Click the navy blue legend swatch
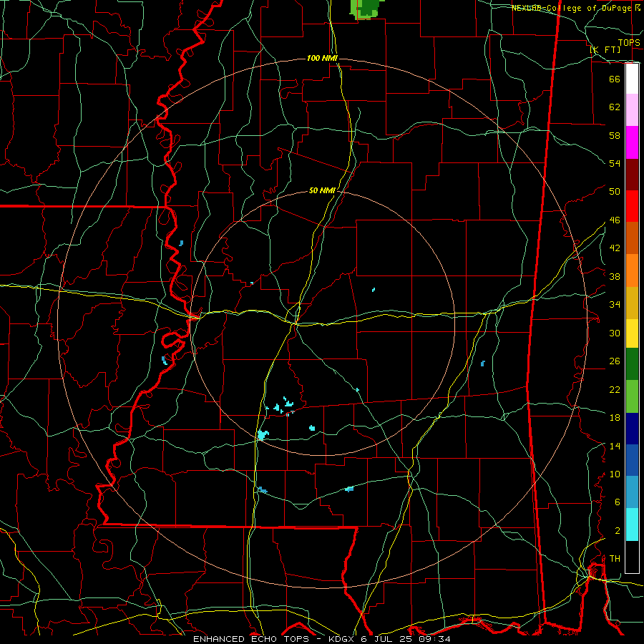 pyautogui.click(x=632, y=429)
